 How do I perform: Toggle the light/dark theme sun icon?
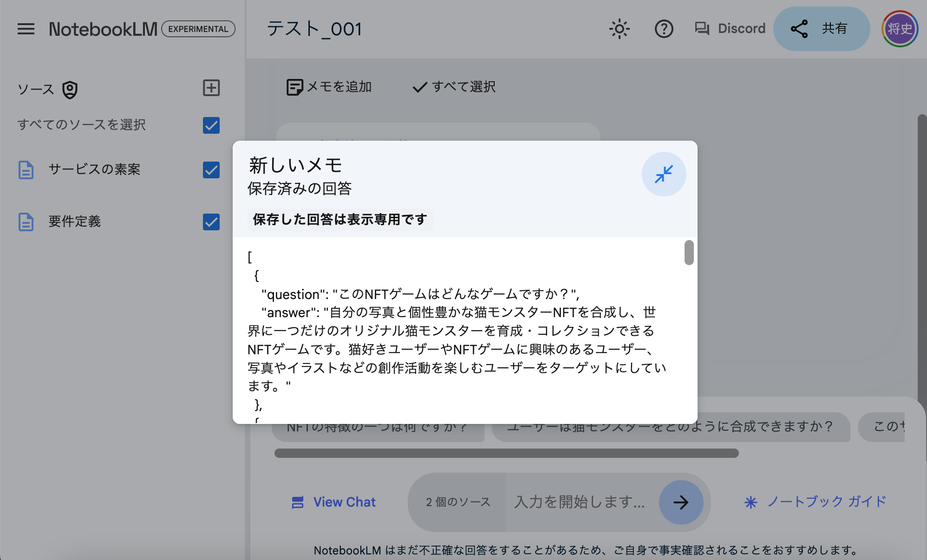[620, 29]
